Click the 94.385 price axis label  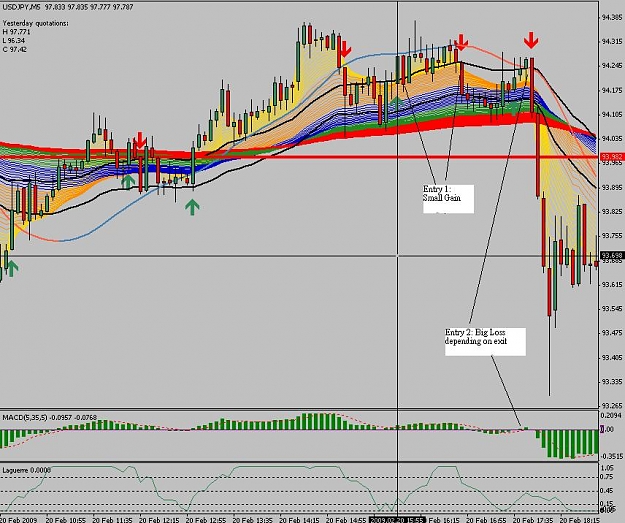point(612,17)
